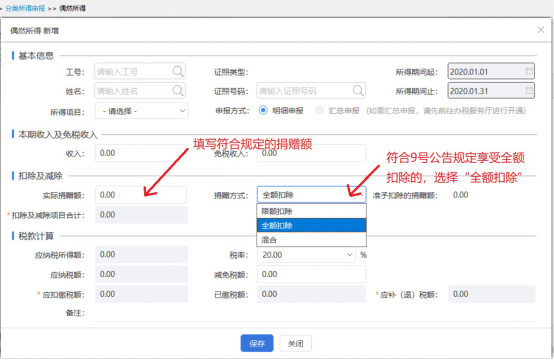
Task: Open calendar icon for 所得期间止
Action: click(x=529, y=90)
